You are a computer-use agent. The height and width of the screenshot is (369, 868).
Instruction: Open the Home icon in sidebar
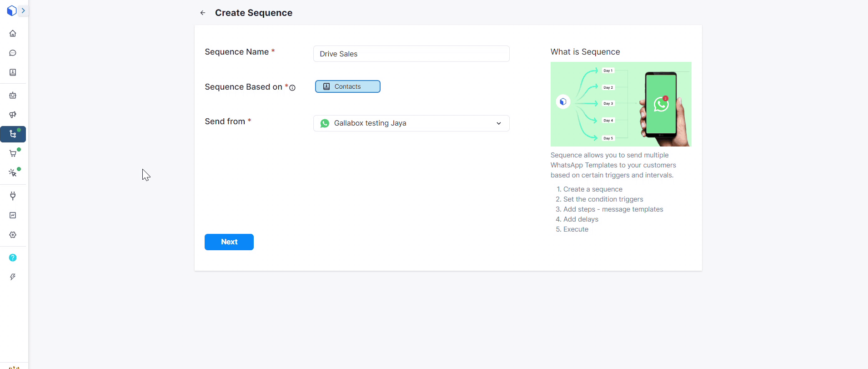click(x=13, y=33)
